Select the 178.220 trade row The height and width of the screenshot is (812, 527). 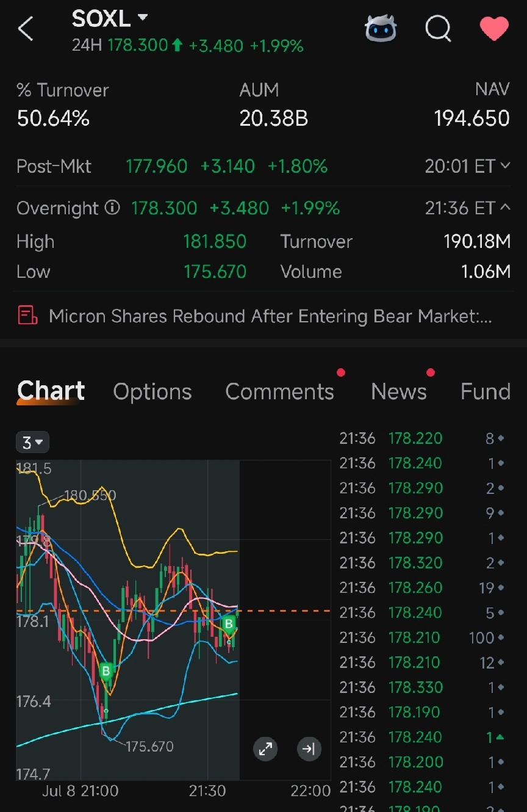422,438
